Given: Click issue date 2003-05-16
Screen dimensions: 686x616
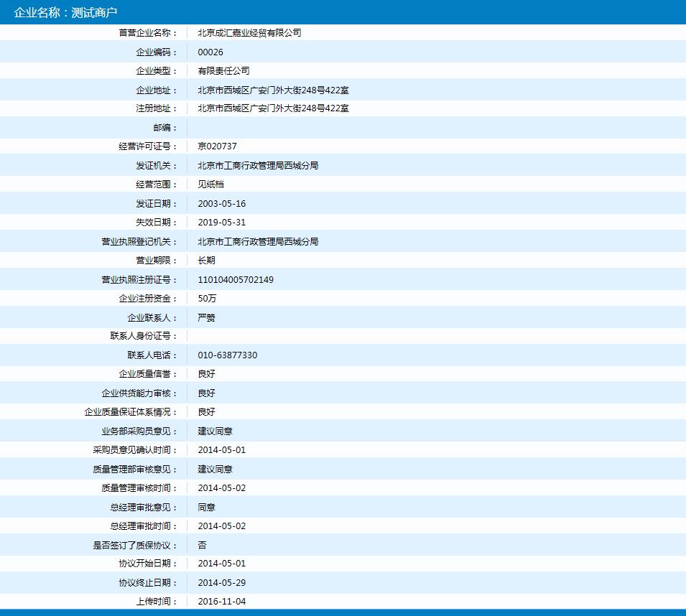Looking at the screenshot, I should (222, 204).
